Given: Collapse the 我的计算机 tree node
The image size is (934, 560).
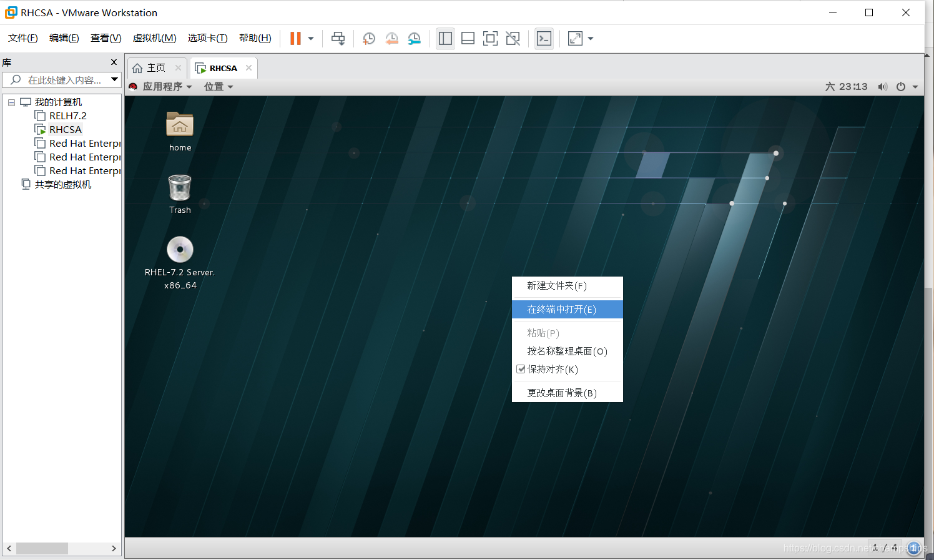Looking at the screenshot, I should pyautogui.click(x=11, y=102).
